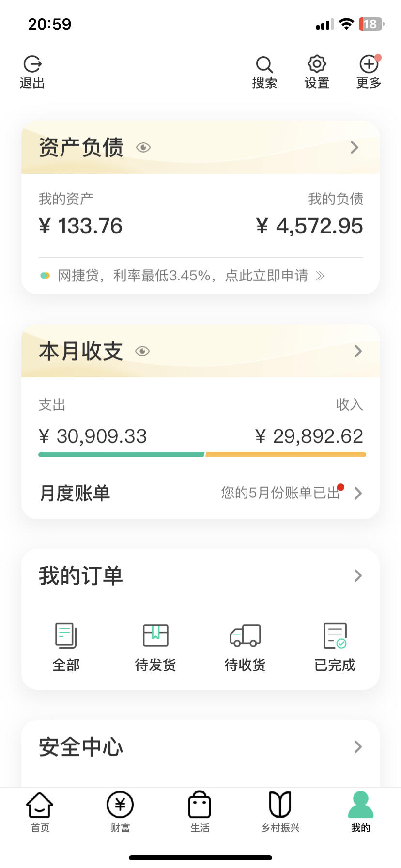Open 月度账单 monthly bill notice
This screenshot has width=401, height=868.
point(200,493)
